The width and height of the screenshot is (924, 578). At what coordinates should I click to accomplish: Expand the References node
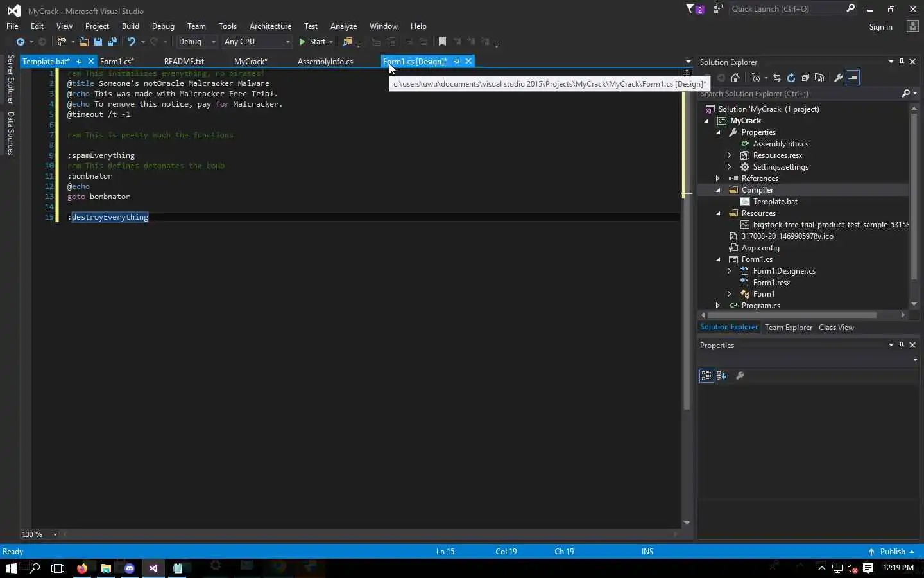(718, 179)
